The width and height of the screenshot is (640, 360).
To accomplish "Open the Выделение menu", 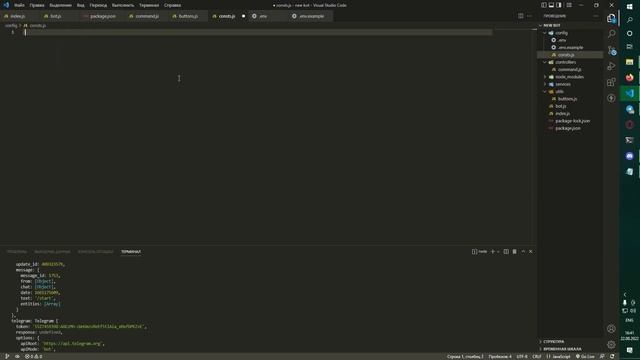I will pos(60,5).
